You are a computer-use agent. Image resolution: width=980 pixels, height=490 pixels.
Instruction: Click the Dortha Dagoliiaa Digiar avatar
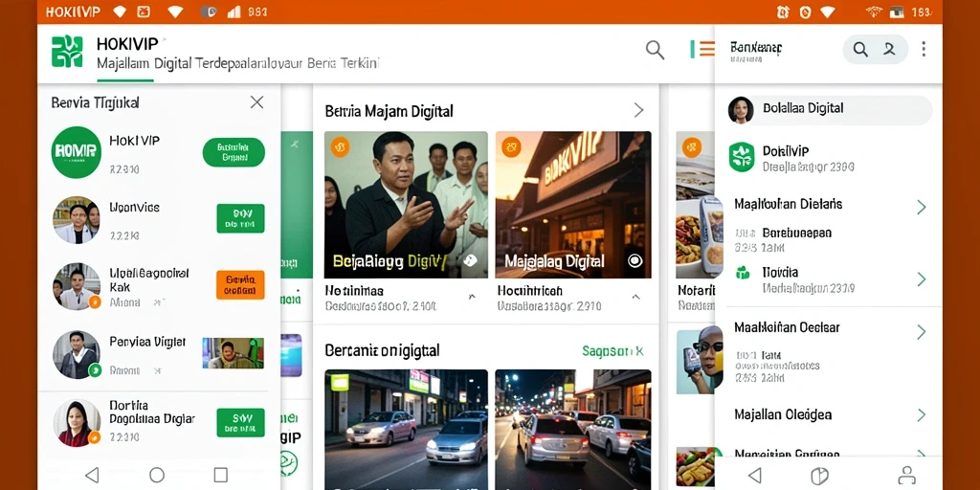tap(77, 423)
